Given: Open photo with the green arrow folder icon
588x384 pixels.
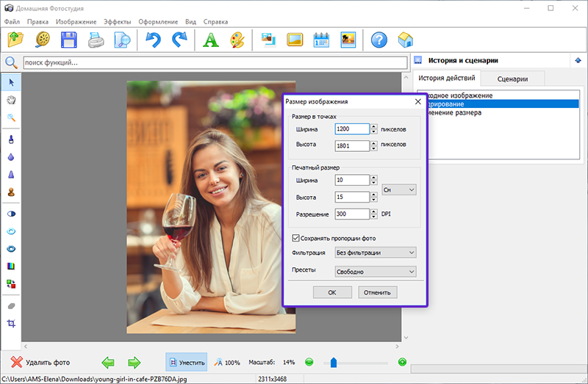Looking at the screenshot, I should coord(15,40).
